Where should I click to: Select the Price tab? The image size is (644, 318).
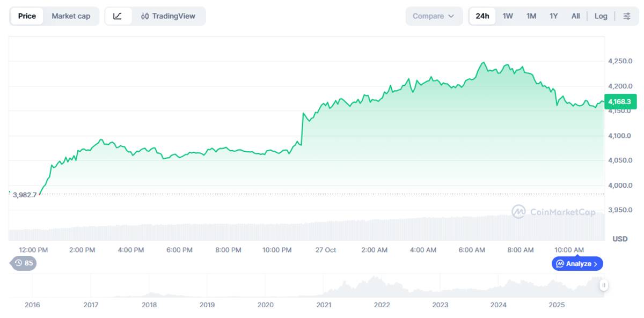point(27,16)
